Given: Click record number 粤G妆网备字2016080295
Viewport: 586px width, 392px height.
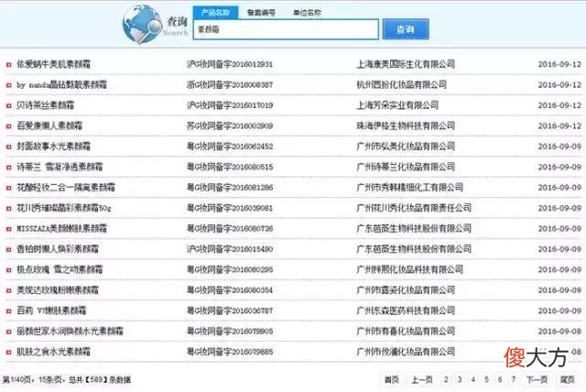Looking at the screenshot, I should click(230, 270).
